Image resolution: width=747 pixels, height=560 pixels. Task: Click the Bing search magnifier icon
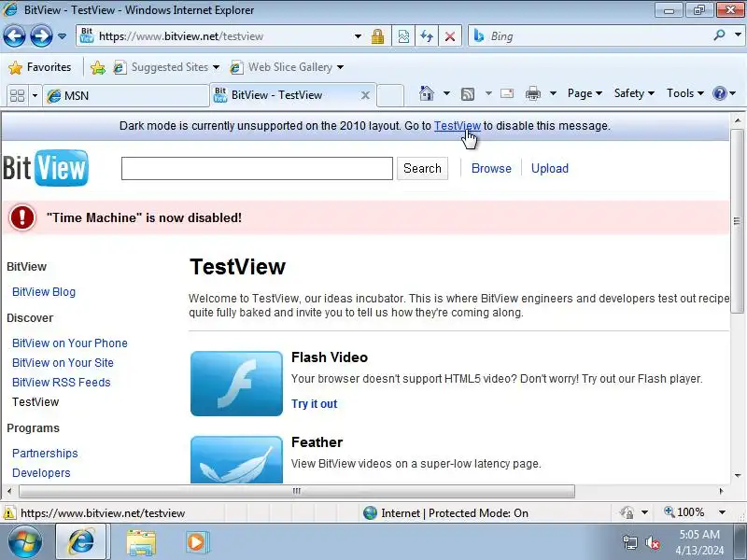click(719, 35)
